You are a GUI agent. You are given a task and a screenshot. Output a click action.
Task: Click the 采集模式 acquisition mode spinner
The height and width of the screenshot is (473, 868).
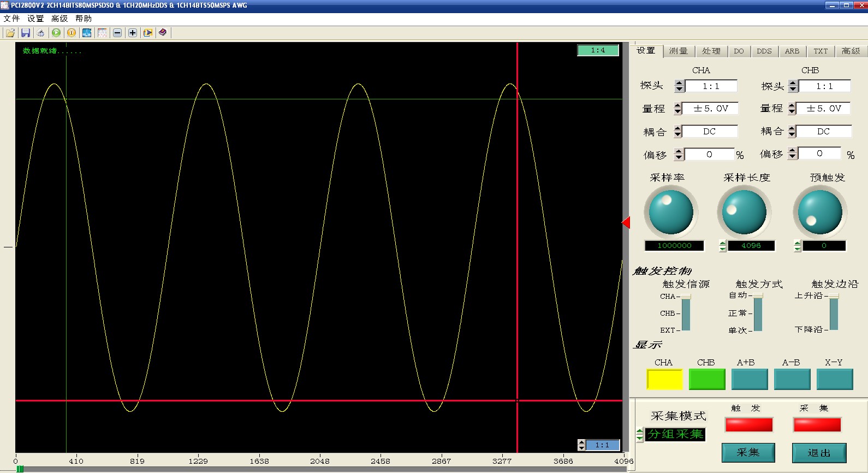pos(640,435)
